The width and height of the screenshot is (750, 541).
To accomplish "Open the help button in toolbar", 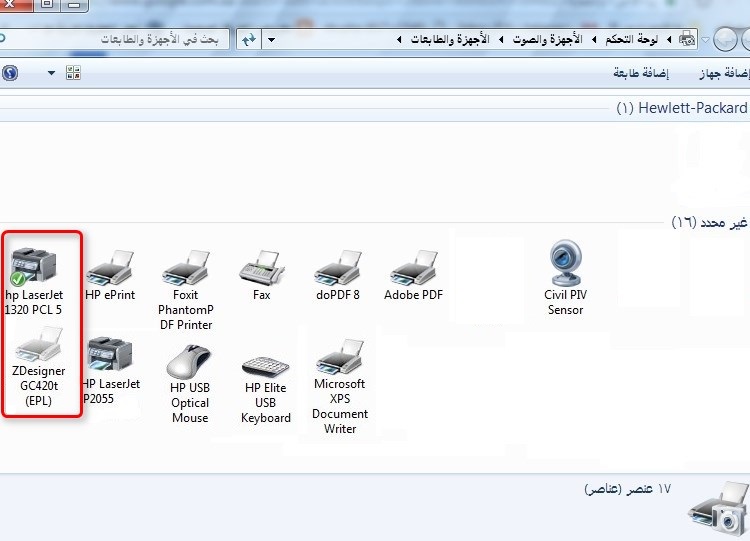I will [x=10, y=73].
